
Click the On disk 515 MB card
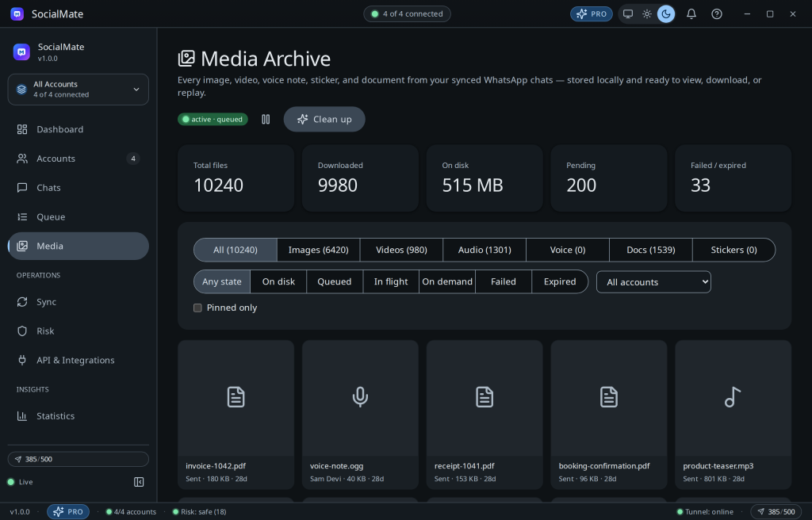tap(485, 178)
